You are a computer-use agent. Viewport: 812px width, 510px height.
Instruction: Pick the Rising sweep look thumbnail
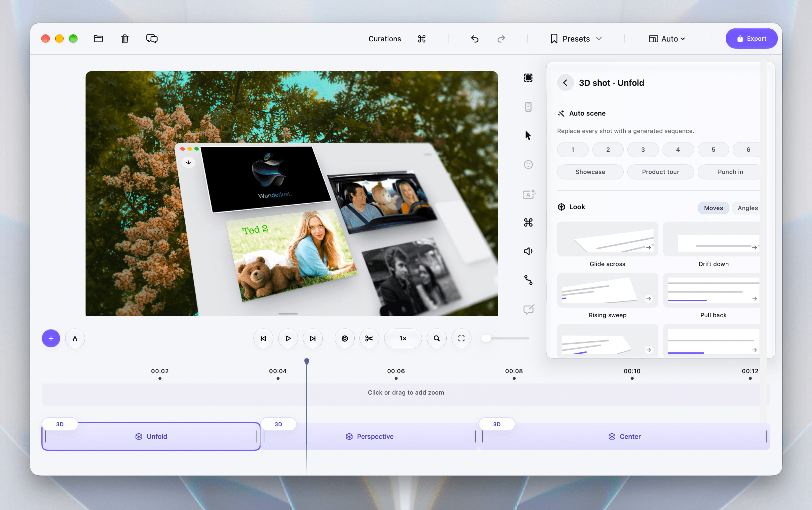pyautogui.click(x=607, y=290)
